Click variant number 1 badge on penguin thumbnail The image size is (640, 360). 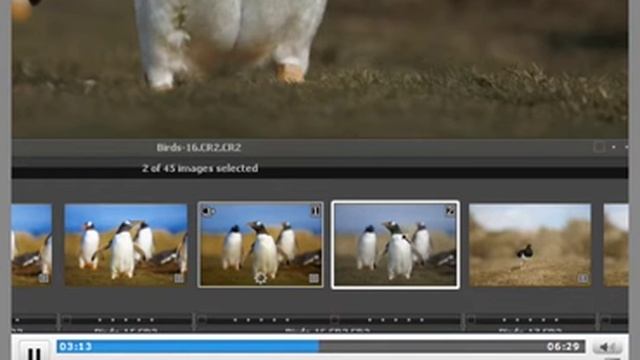pos(315,211)
